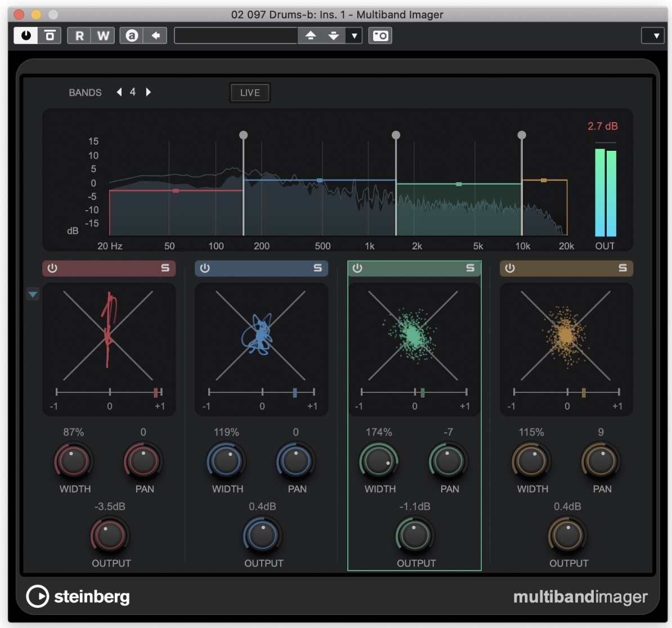Click the blue band level handle

click(x=319, y=180)
